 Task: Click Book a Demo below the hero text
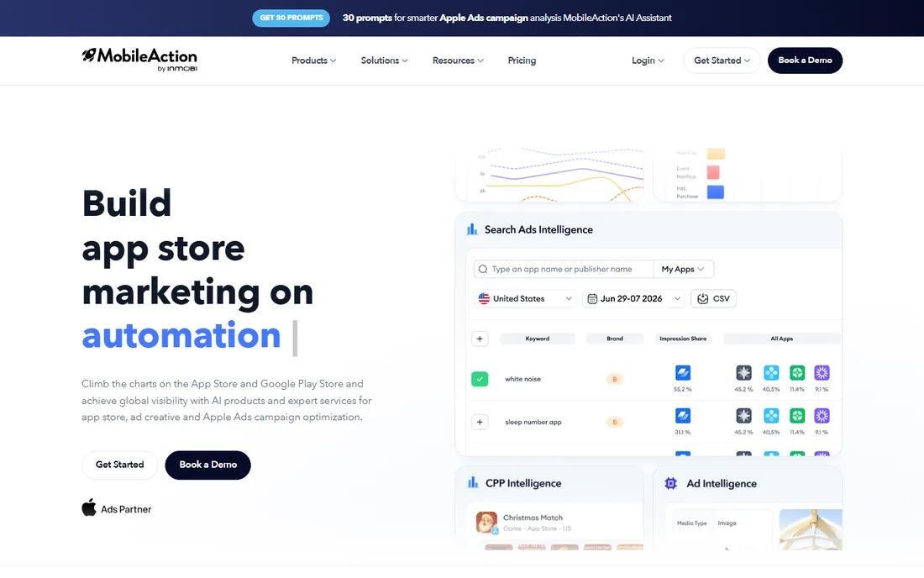(x=208, y=465)
